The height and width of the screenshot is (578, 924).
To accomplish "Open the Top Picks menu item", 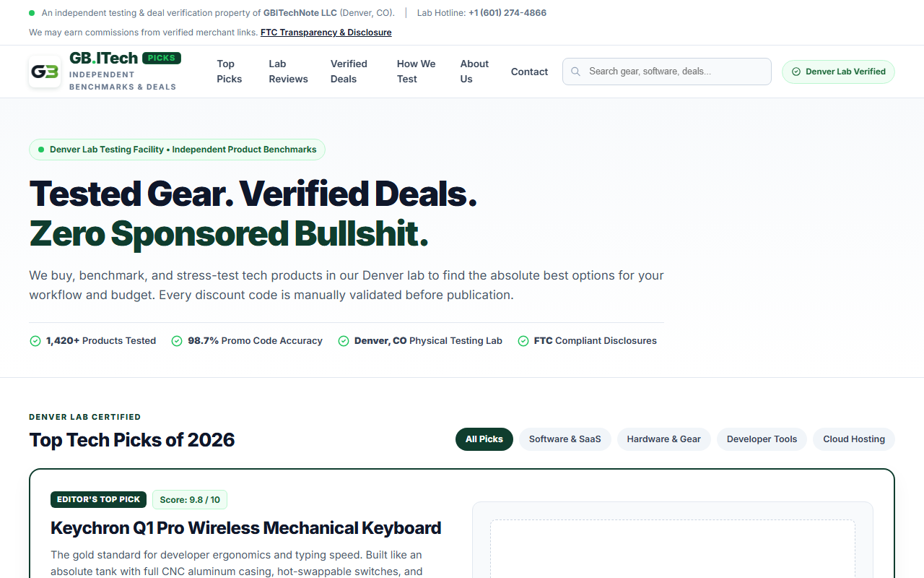I will (230, 72).
